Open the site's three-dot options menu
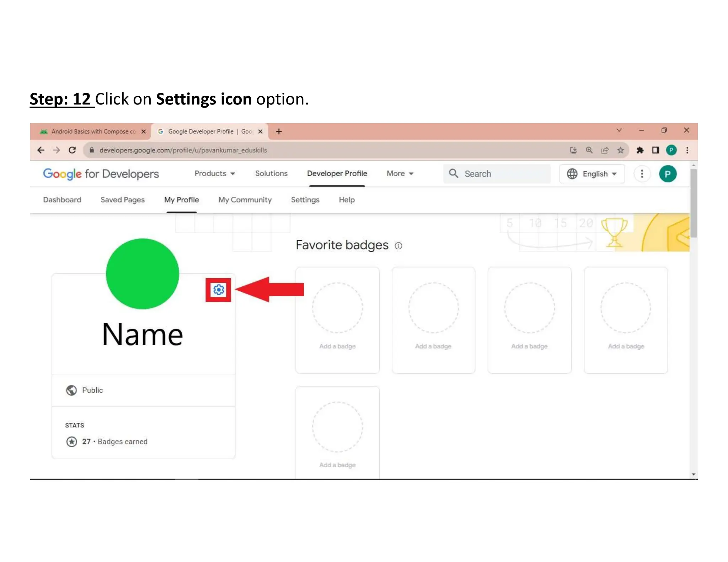 pos(642,174)
